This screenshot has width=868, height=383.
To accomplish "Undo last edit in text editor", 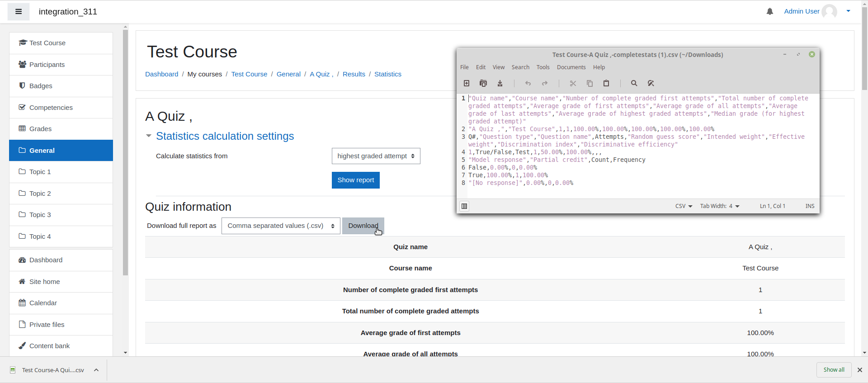I will (528, 83).
